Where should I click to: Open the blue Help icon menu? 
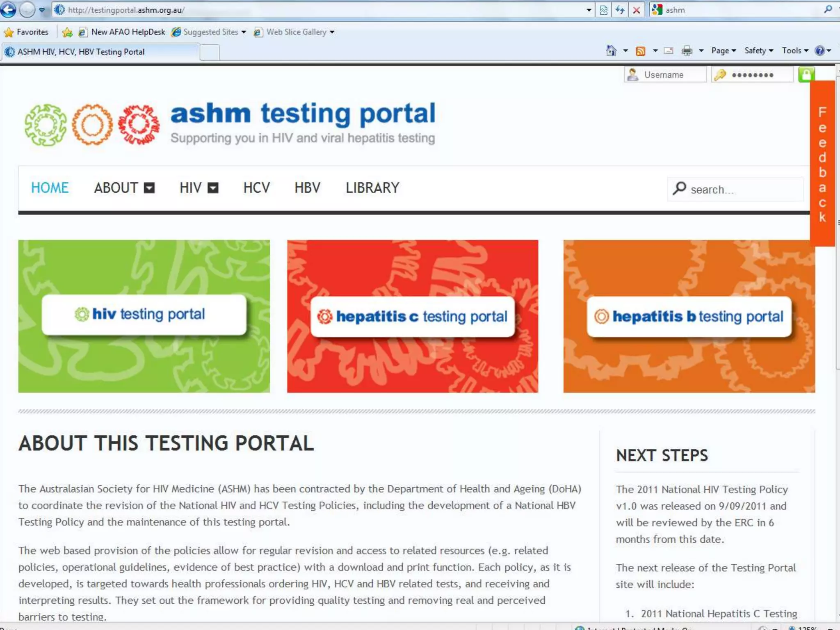coord(820,50)
